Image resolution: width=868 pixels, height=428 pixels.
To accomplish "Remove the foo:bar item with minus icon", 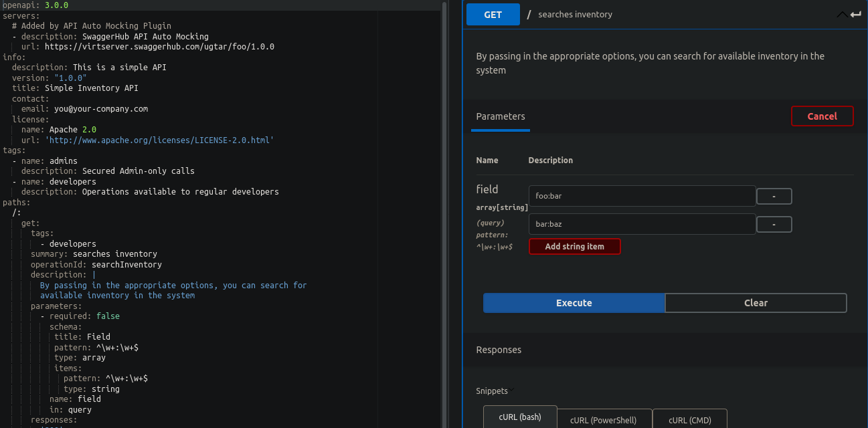I will [774, 196].
